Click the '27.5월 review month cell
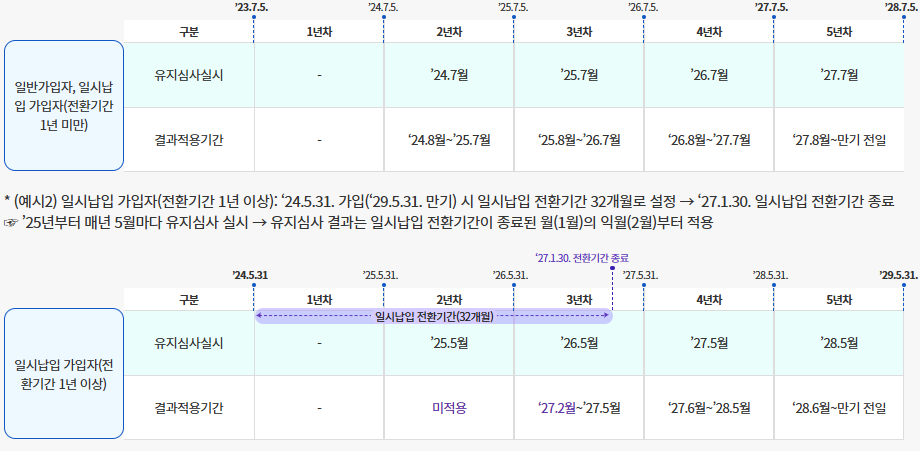 click(709, 343)
